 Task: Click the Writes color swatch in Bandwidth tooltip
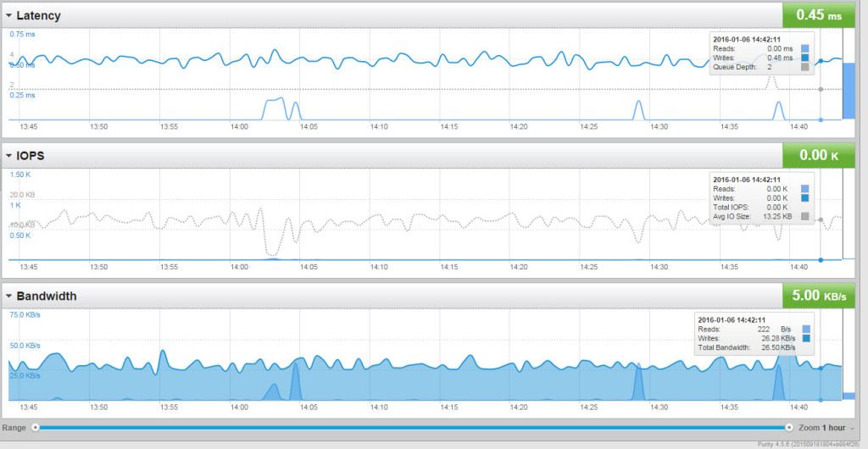pos(806,338)
